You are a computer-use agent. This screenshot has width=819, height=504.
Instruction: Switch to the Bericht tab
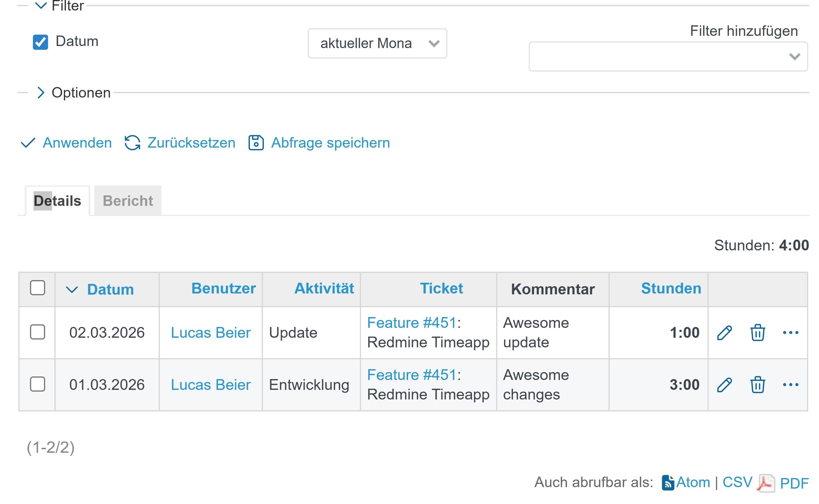(x=128, y=200)
